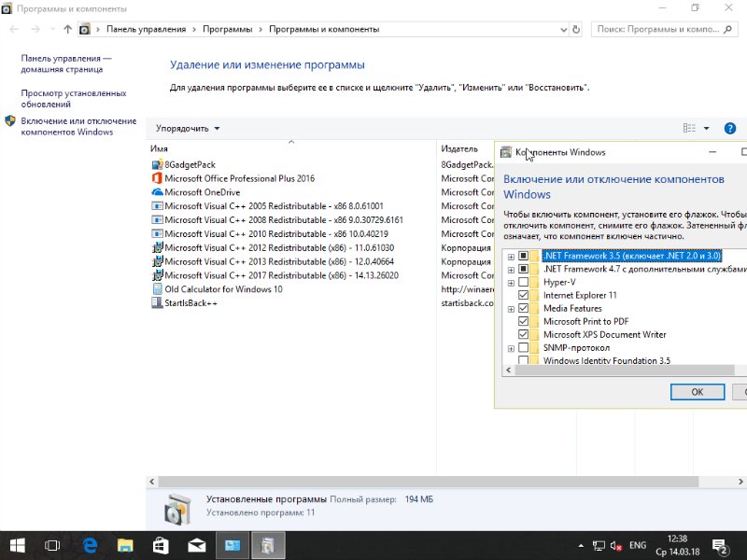Viewport: 747px width, 560px height.
Task: Click the muted volume icon in tray
Action: pyautogui.click(x=616, y=546)
